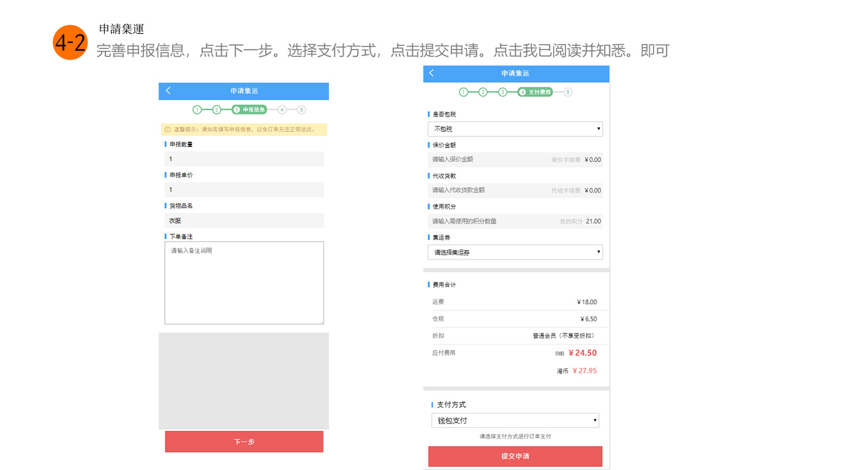The width and height of the screenshot is (868, 470).
Task: Select step 5 circle in right progress bar
Action: click(568, 92)
